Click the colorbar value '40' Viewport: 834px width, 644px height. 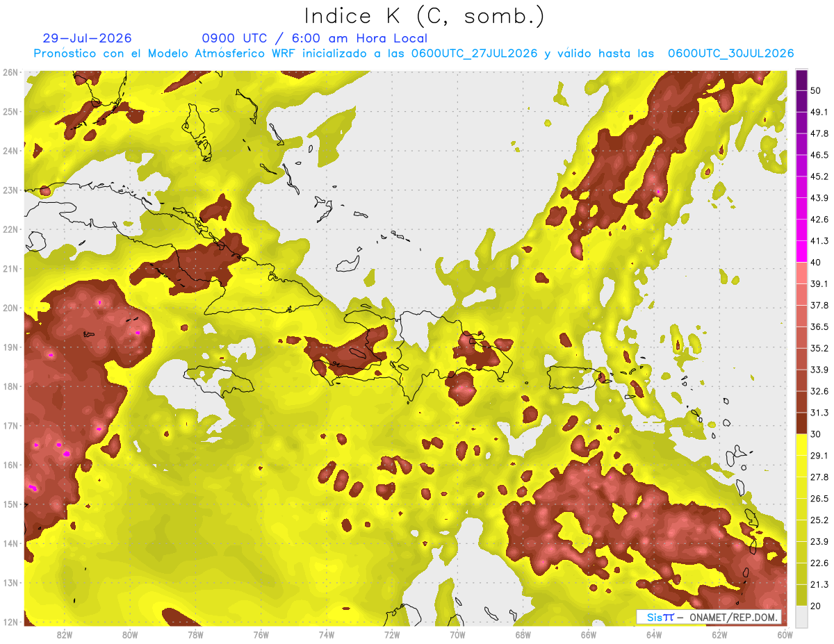point(816,263)
